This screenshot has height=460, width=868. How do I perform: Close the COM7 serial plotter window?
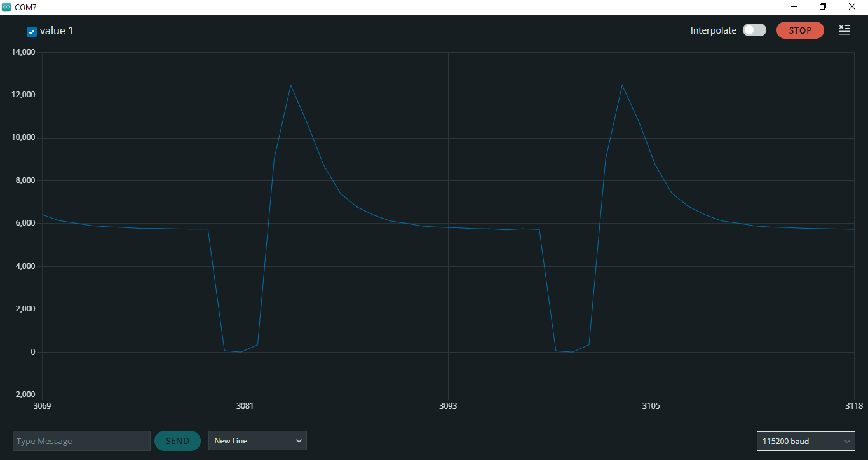tap(852, 7)
